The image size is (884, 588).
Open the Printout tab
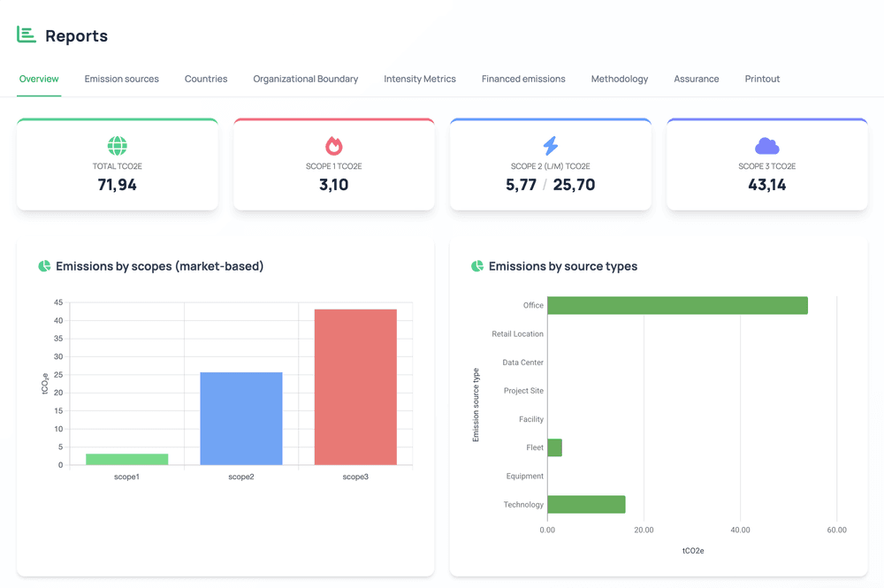click(x=762, y=79)
